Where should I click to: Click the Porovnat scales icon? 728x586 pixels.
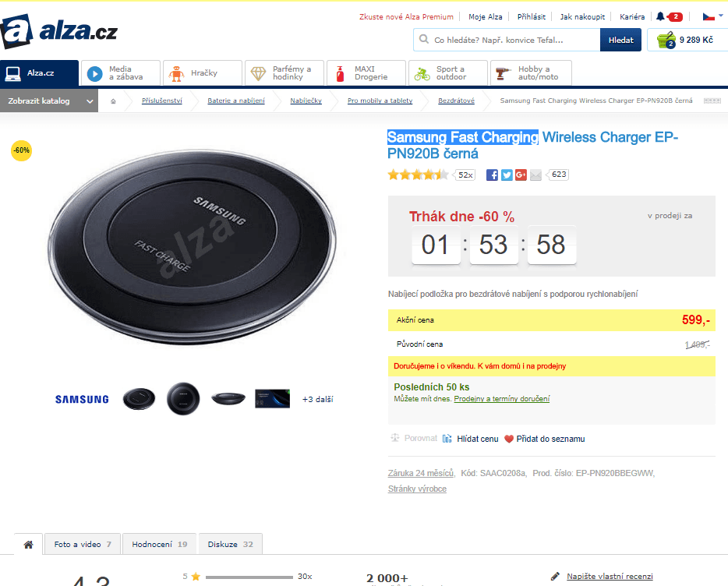(395, 438)
